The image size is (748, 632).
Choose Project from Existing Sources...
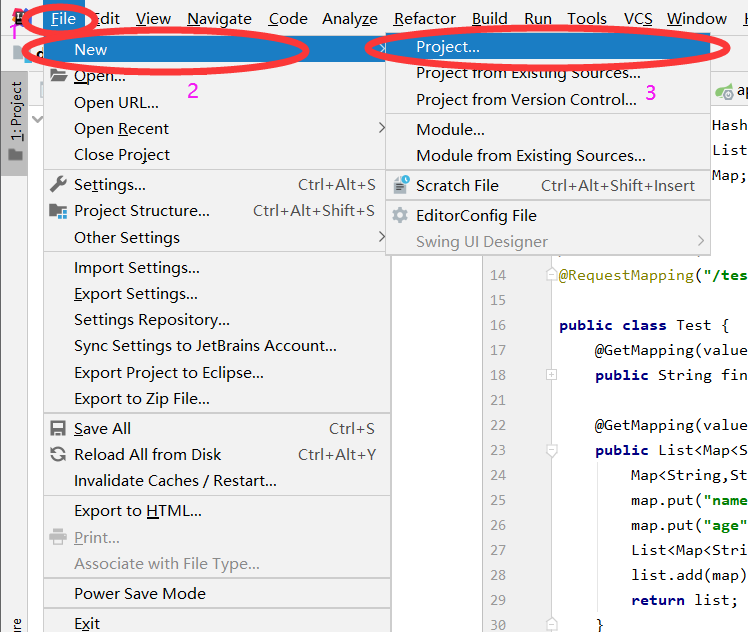tap(548, 73)
